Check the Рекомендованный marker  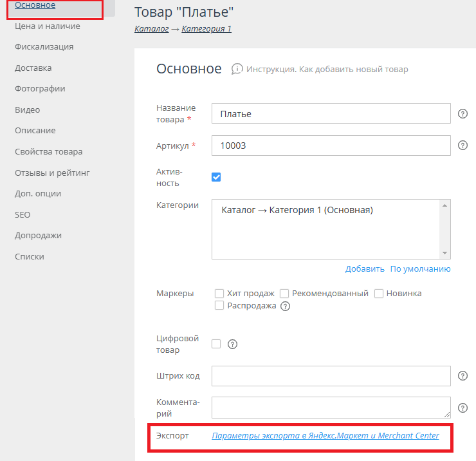[x=284, y=294]
